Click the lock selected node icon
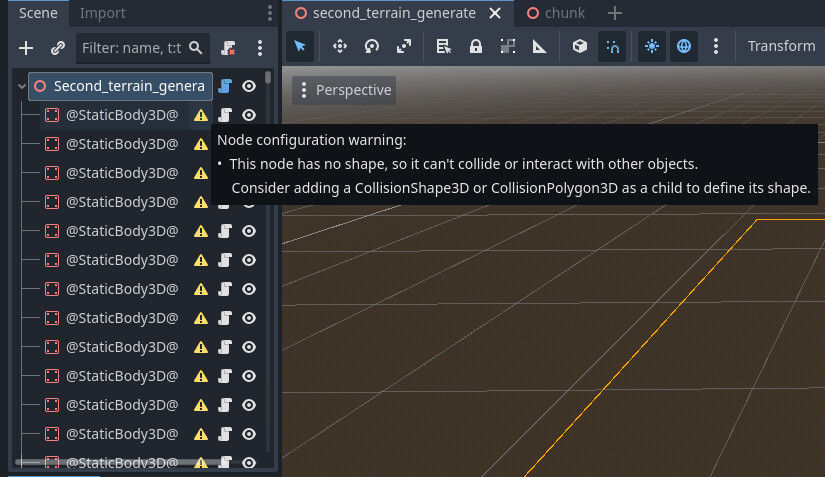 coord(476,46)
